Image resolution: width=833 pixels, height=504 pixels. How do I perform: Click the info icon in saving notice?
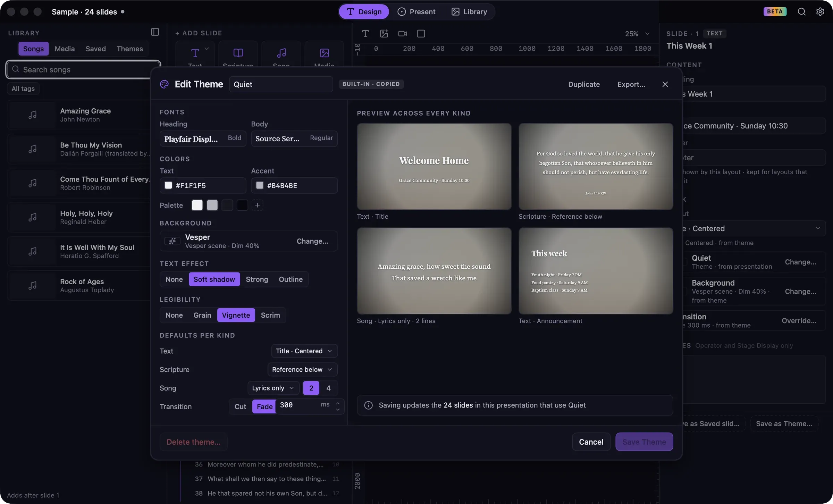[x=368, y=405]
